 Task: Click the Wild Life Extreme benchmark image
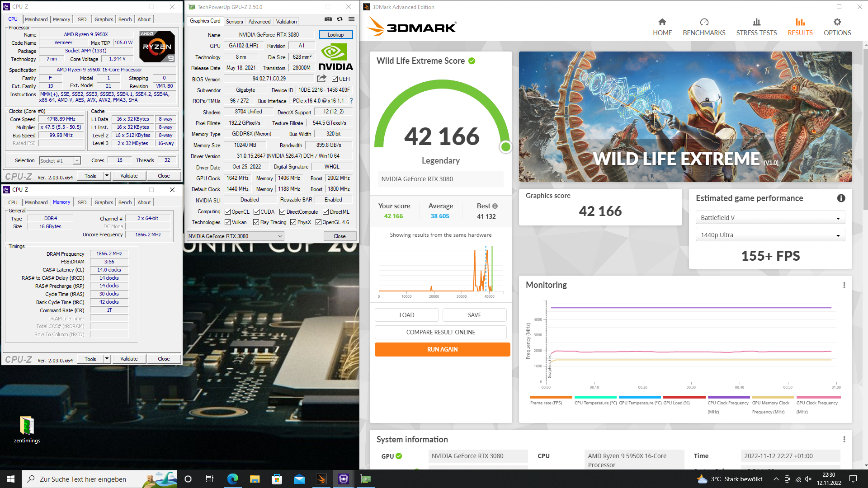(685, 117)
